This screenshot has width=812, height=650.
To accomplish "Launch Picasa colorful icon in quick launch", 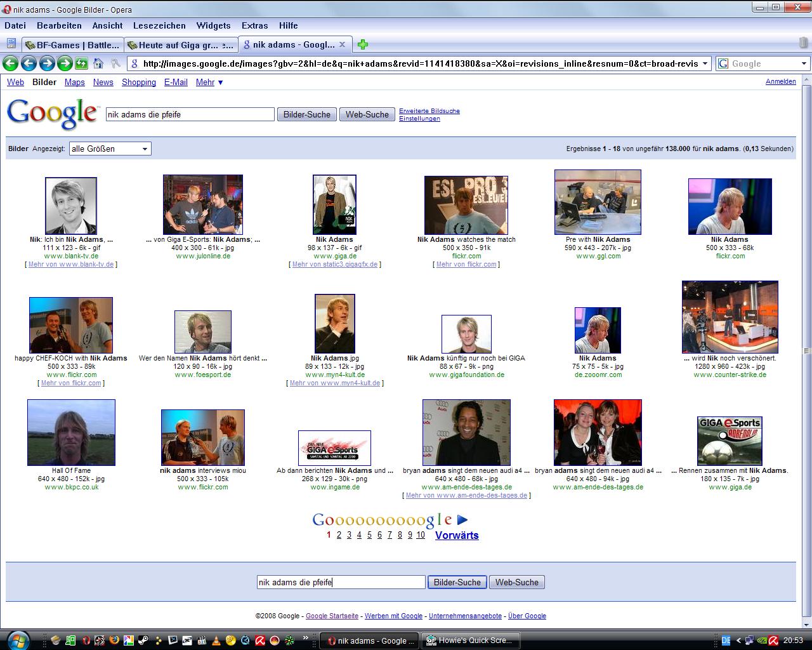I will (x=129, y=640).
